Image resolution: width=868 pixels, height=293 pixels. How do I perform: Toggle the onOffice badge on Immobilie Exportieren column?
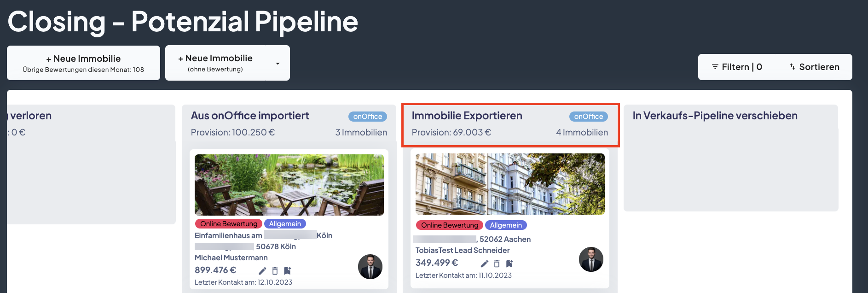(589, 116)
